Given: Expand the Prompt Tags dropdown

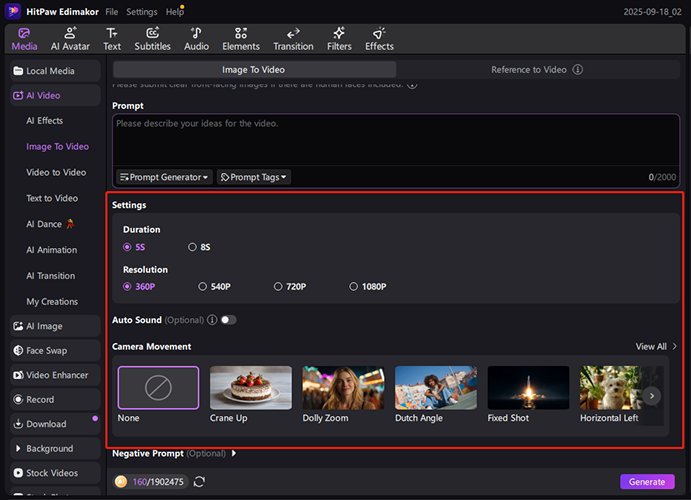Looking at the screenshot, I should [254, 177].
